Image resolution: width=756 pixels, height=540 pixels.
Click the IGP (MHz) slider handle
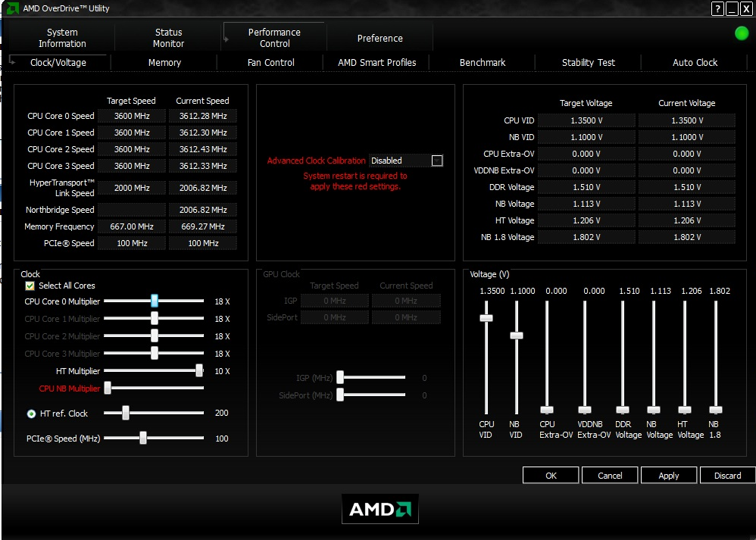[340, 377]
